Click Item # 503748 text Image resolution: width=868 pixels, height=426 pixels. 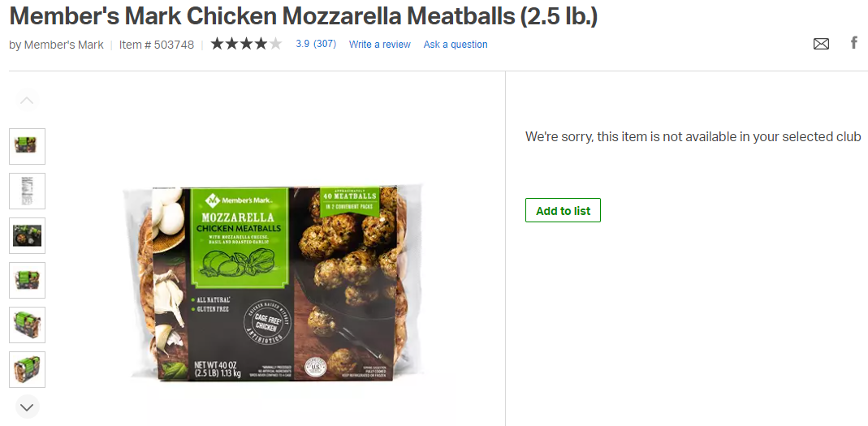[x=157, y=45]
